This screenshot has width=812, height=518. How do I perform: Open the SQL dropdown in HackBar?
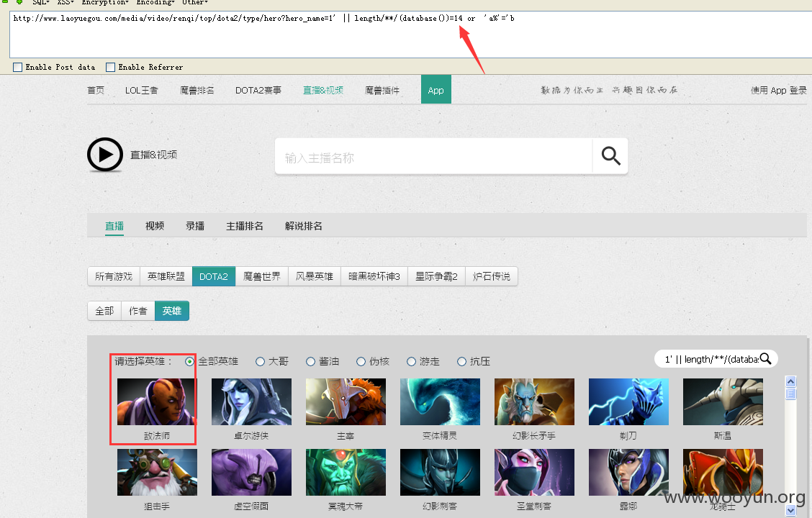coord(40,3)
